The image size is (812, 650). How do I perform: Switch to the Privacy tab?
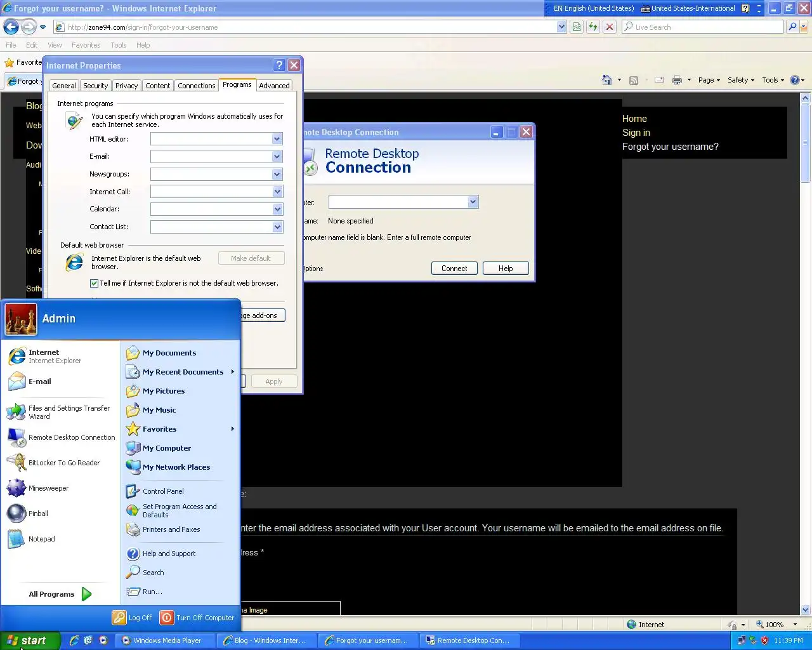[x=126, y=86]
